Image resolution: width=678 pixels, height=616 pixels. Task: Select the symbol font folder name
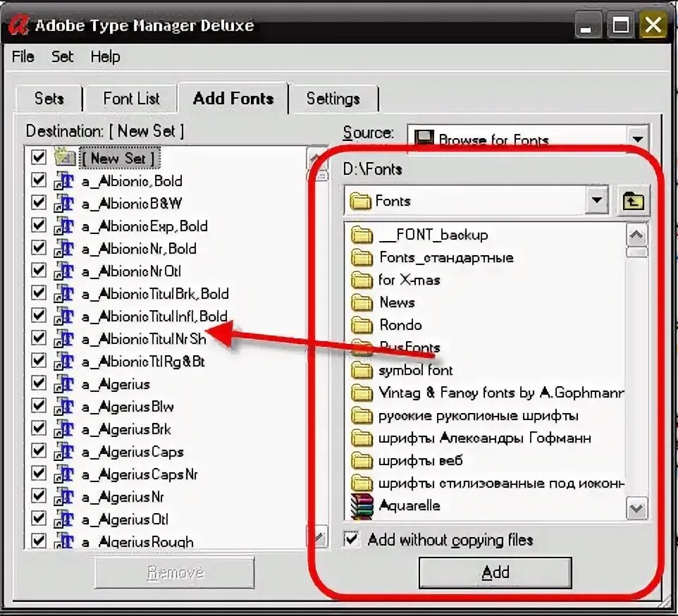(x=416, y=371)
